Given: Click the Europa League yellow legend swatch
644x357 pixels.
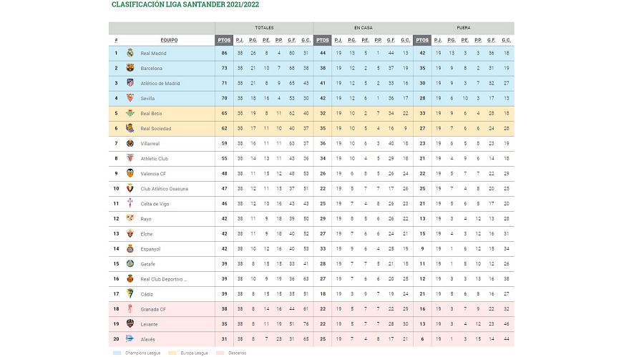Looking at the screenshot, I should (172, 353).
